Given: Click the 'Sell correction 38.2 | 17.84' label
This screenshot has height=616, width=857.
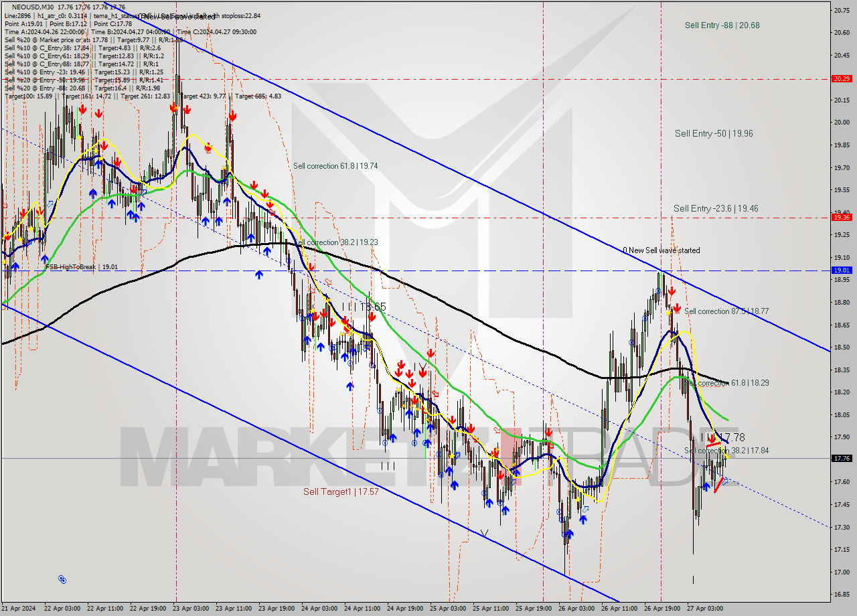Looking at the screenshot, I should (x=726, y=451).
